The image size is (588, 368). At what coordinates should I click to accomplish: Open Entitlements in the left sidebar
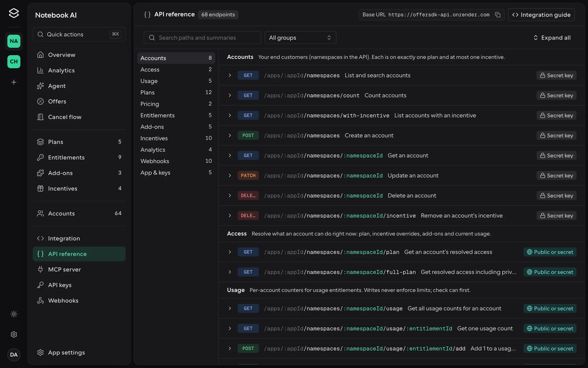pyautogui.click(x=79, y=157)
